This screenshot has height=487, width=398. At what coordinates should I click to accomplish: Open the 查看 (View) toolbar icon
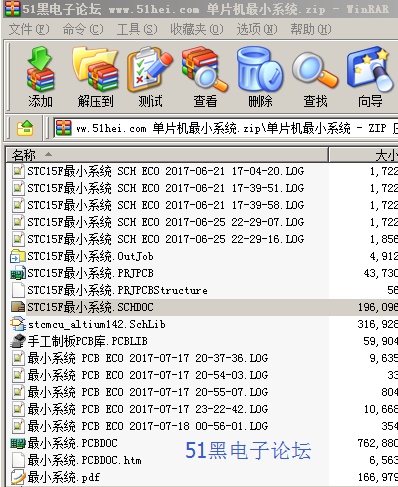tap(205, 77)
